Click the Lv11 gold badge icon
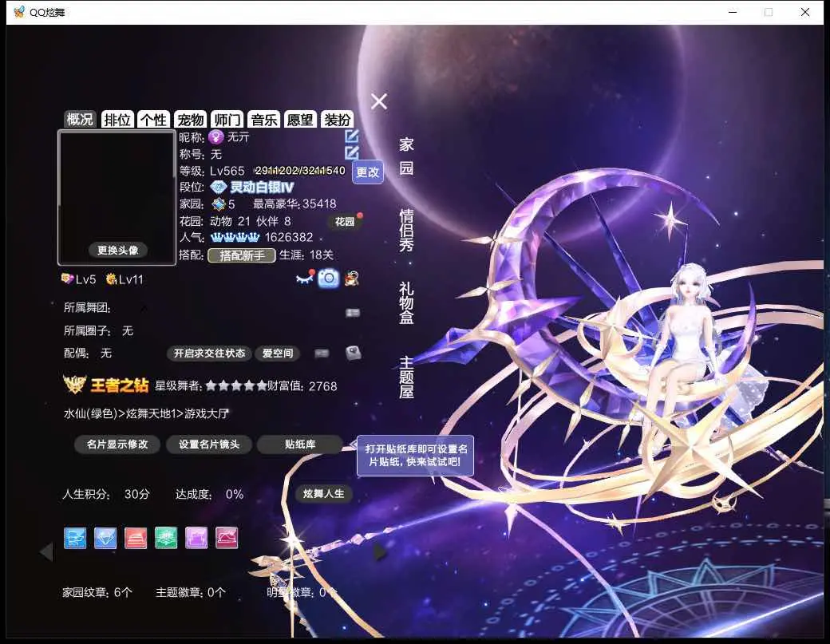 click(x=111, y=279)
